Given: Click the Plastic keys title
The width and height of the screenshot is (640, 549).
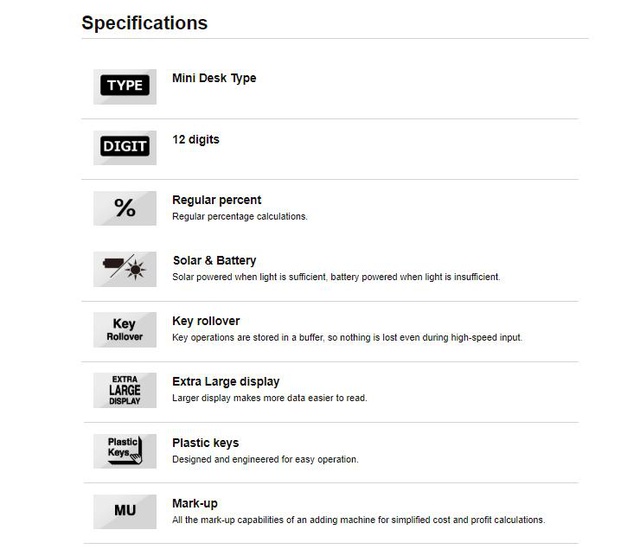Looking at the screenshot, I should [205, 443].
